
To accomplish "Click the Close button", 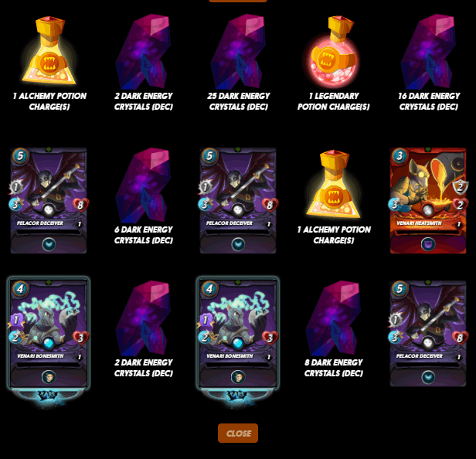I will click(238, 433).
